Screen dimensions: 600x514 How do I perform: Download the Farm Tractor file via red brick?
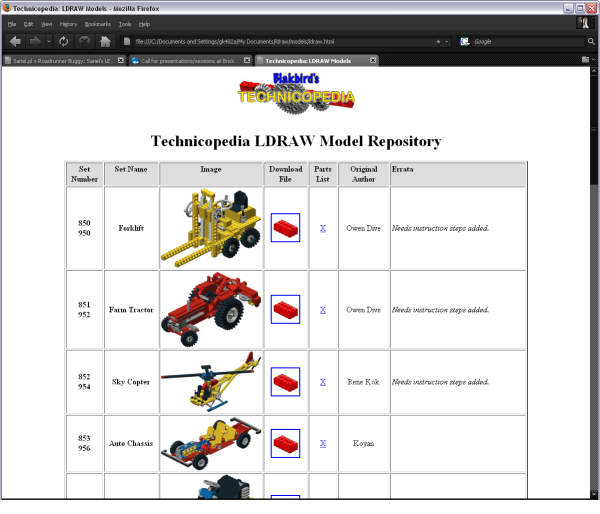tap(285, 309)
